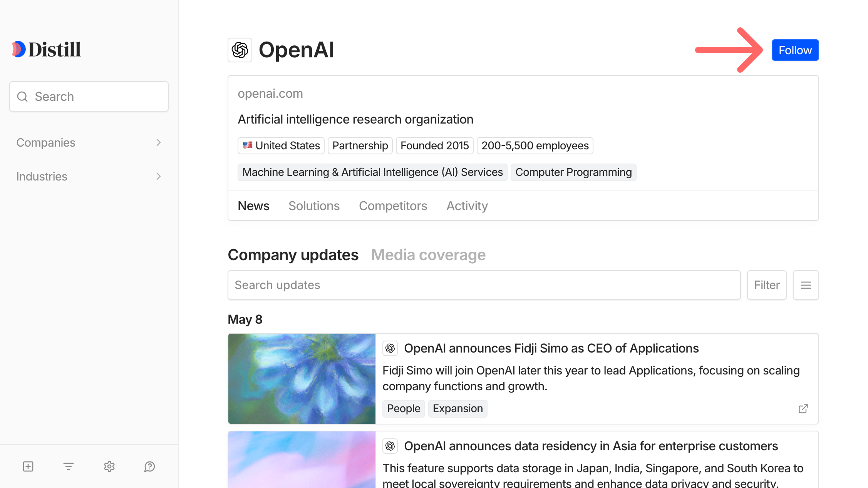Click the external link icon on Fidji Simo article

click(x=803, y=408)
